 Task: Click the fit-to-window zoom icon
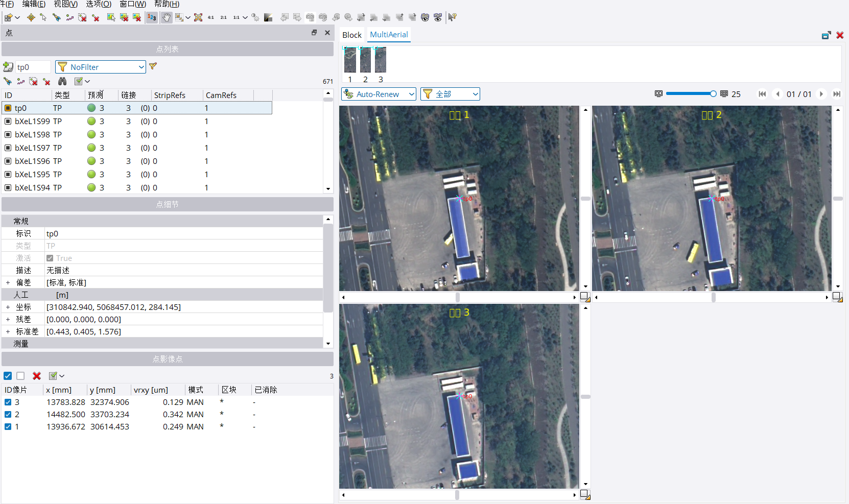pyautogui.click(x=198, y=17)
